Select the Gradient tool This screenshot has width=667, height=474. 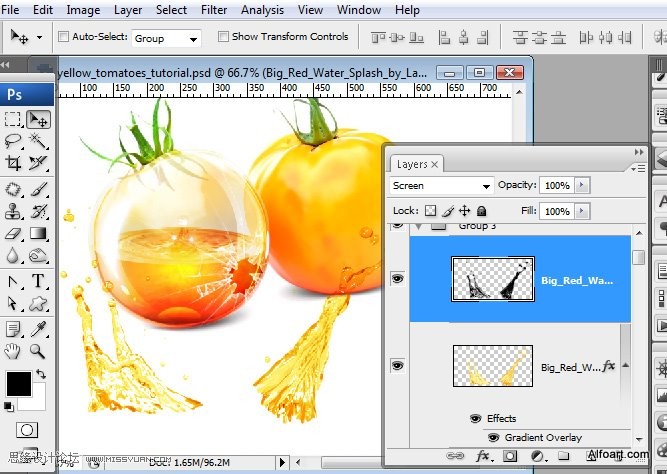38,233
